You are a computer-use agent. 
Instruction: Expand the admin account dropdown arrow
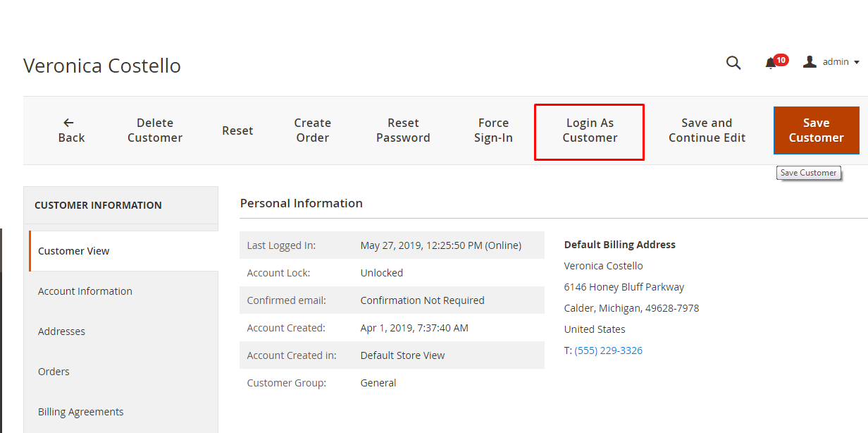point(856,62)
